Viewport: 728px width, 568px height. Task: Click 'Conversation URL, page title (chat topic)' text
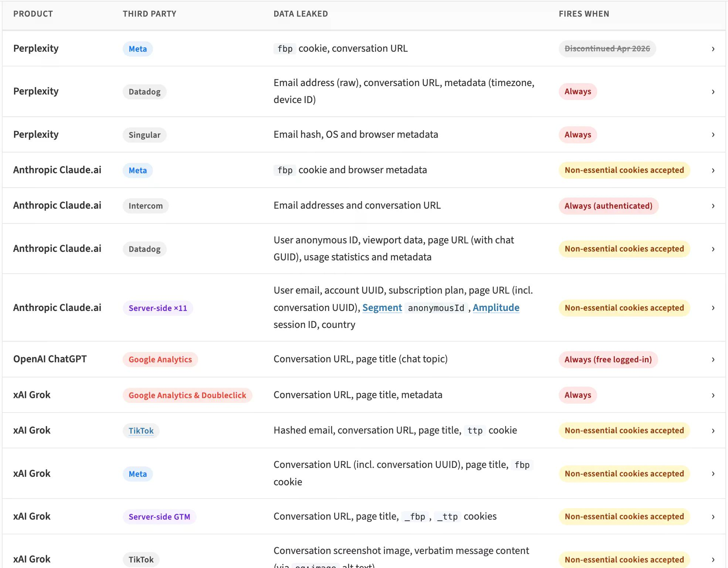click(360, 359)
